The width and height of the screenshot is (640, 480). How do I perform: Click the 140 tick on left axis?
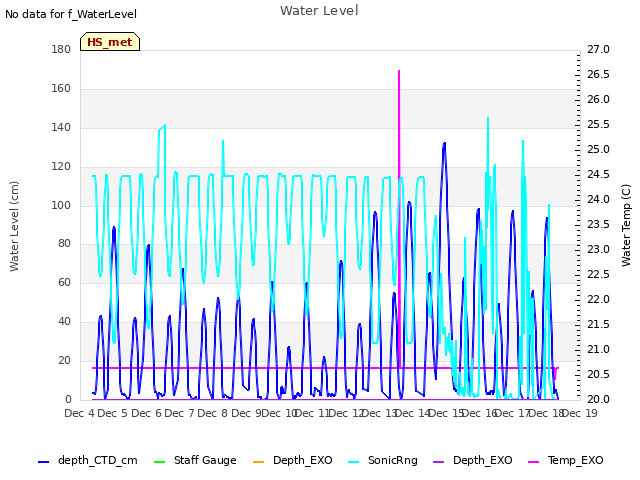click(61, 127)
